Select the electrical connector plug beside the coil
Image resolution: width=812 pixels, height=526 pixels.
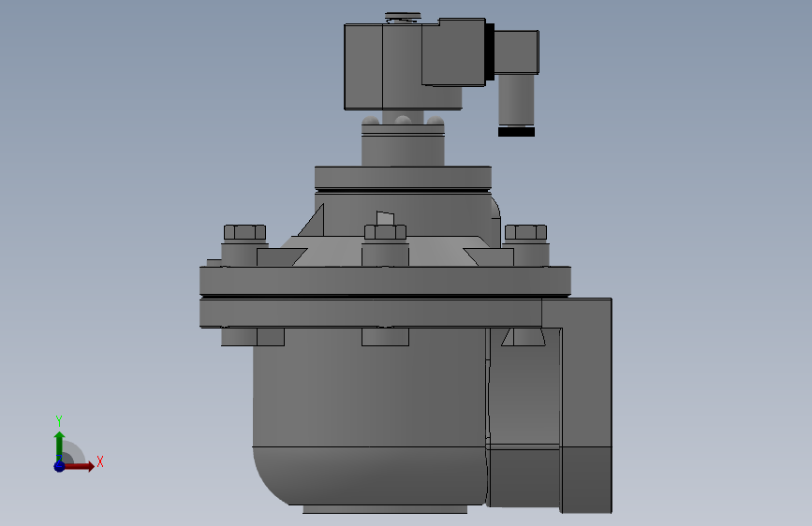click(x=517, y=51)
